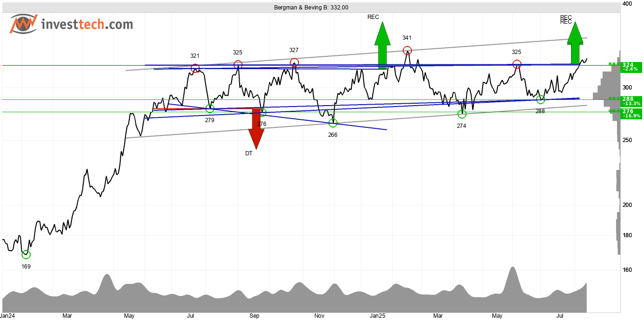Click the 400 price axis label
This screenshot has width=644, height=322.
(x=627, y=4)
